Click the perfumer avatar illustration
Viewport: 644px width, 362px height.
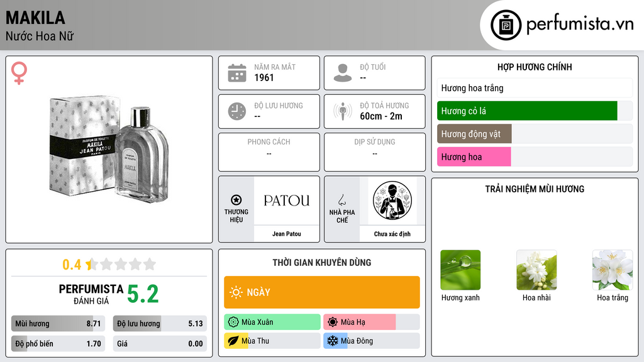click(x=392, y=200)
